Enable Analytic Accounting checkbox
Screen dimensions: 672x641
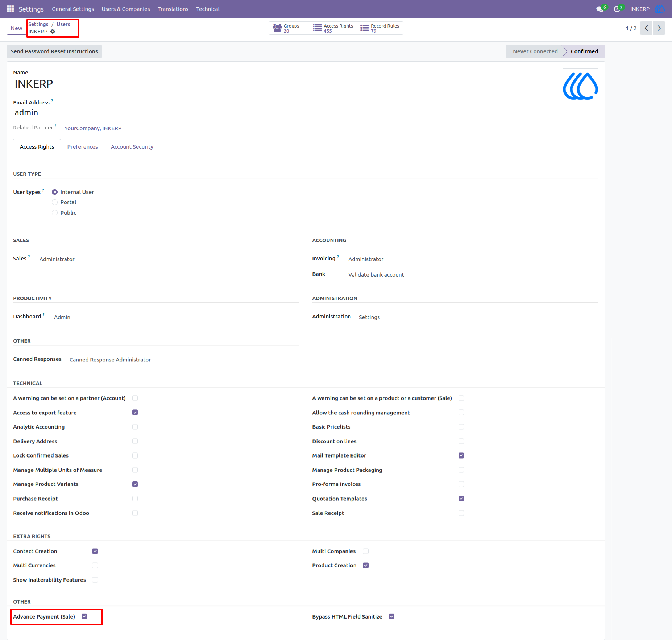tap(135, 427)
